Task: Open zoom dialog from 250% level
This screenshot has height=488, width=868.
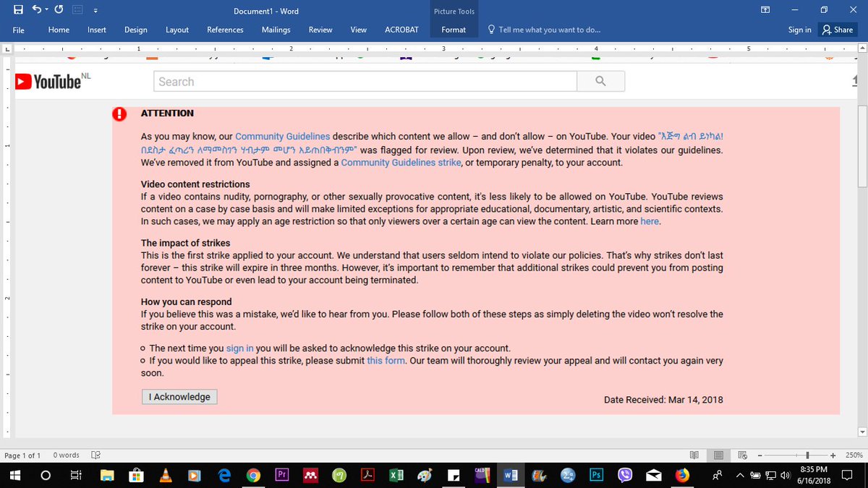Action: pyautogui.click(x=854, y=455)
